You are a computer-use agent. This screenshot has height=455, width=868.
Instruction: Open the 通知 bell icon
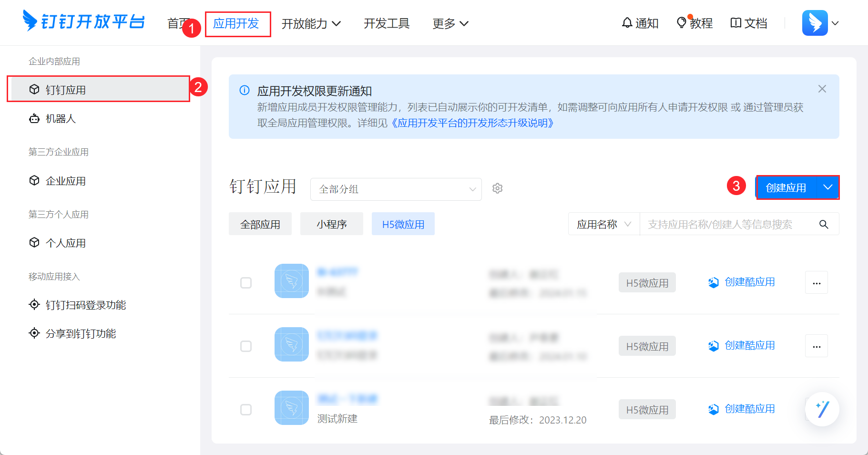627,23
